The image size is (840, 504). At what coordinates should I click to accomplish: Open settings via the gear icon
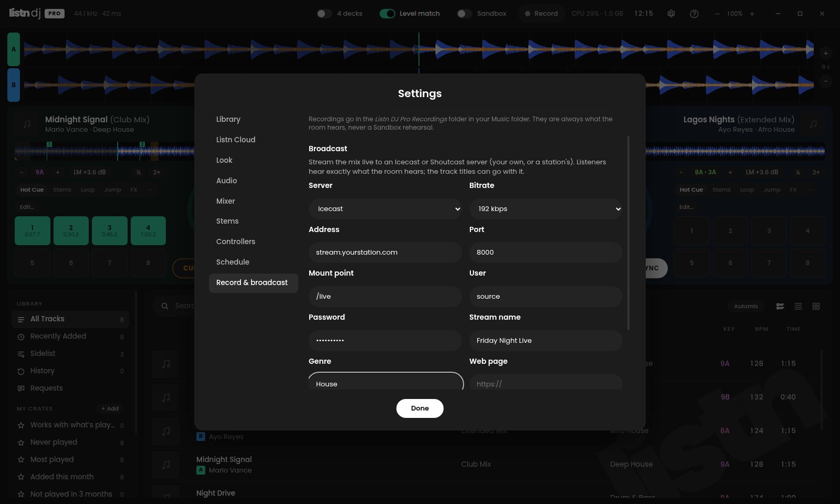[671, 14]
